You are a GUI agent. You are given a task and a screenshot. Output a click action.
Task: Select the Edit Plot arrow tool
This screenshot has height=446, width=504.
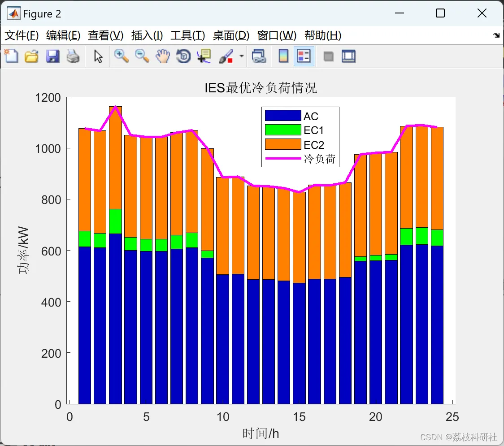tap(98, 56)
